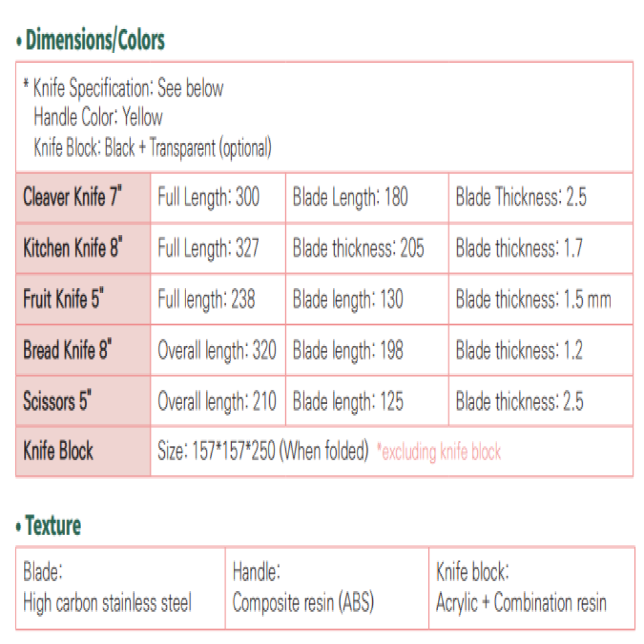Select the Cleaver Knife 7" row label
This screenshot has width=644, height=644.
click(73, 197)
